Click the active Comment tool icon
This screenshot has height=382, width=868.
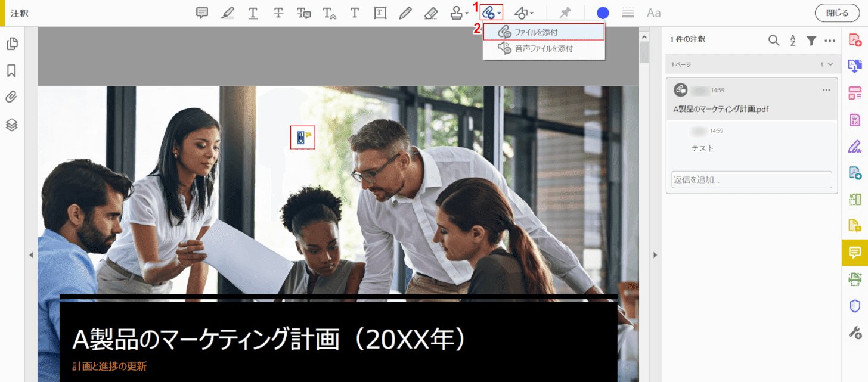point(855,252)
